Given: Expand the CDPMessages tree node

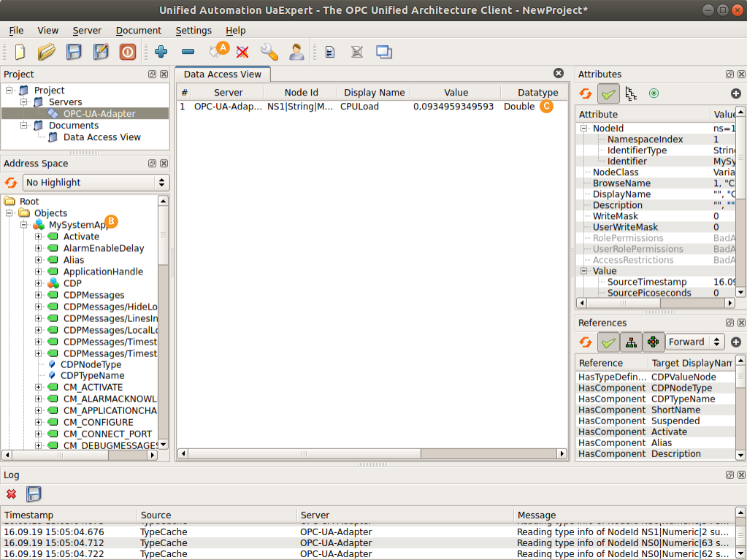Looking at the screenshot, I should click(x=39, y=295).
